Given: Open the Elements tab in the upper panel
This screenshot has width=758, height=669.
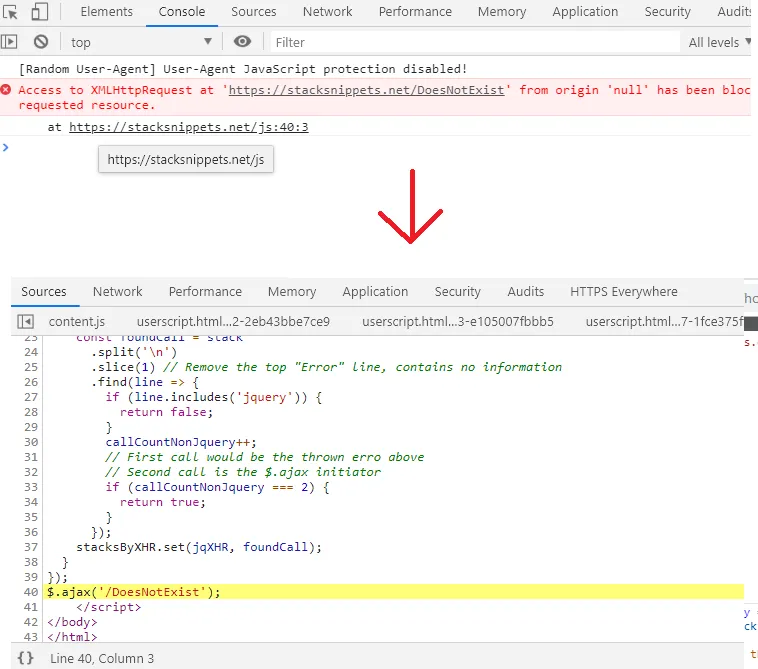Looking at the screenshot, I should pyautogui.click(x=106, y=12).
